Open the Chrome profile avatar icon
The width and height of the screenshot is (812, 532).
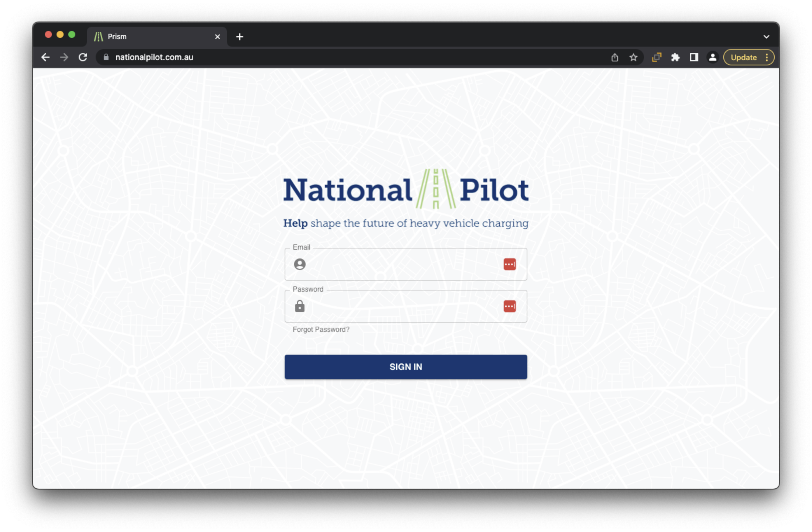712,57
